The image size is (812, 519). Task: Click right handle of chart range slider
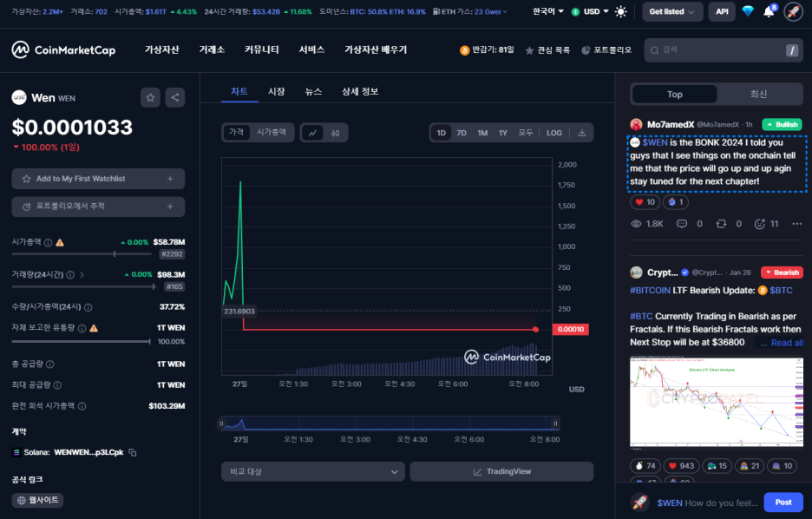pos(555,424)
